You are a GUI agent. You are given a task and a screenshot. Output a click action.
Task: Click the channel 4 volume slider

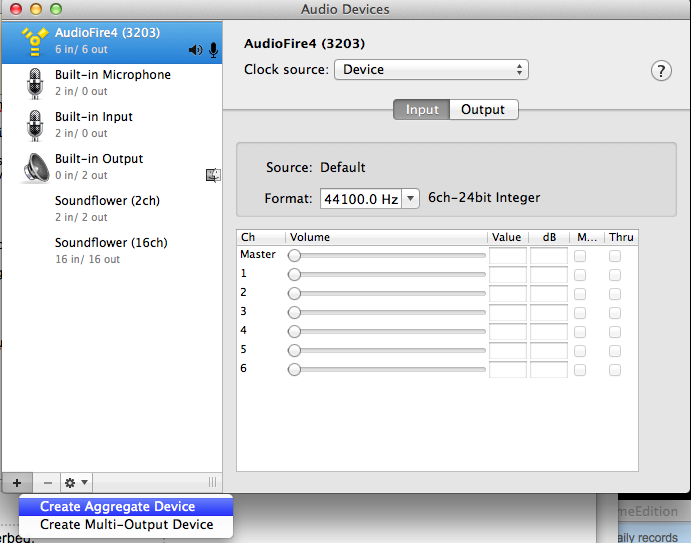pos(386,331)
